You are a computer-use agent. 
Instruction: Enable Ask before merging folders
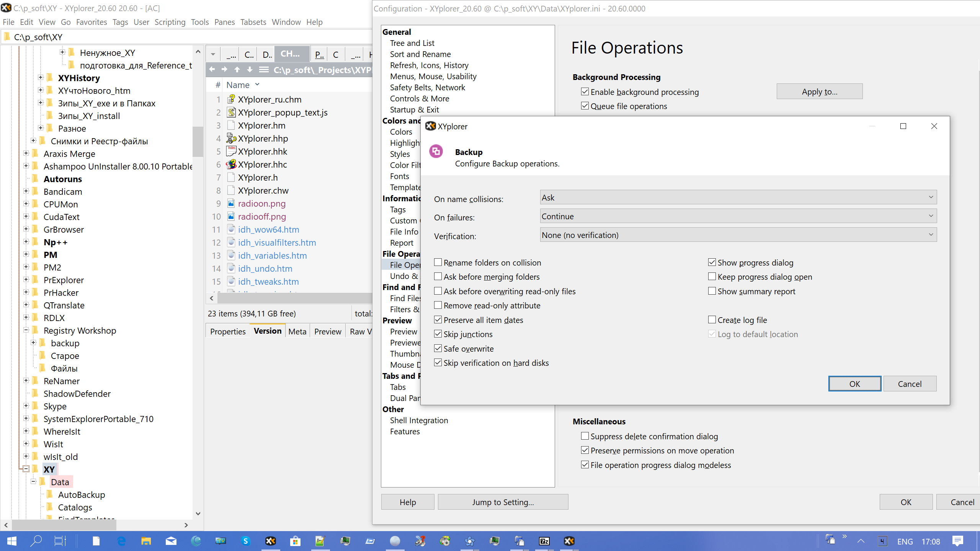(x=438, y=276)
